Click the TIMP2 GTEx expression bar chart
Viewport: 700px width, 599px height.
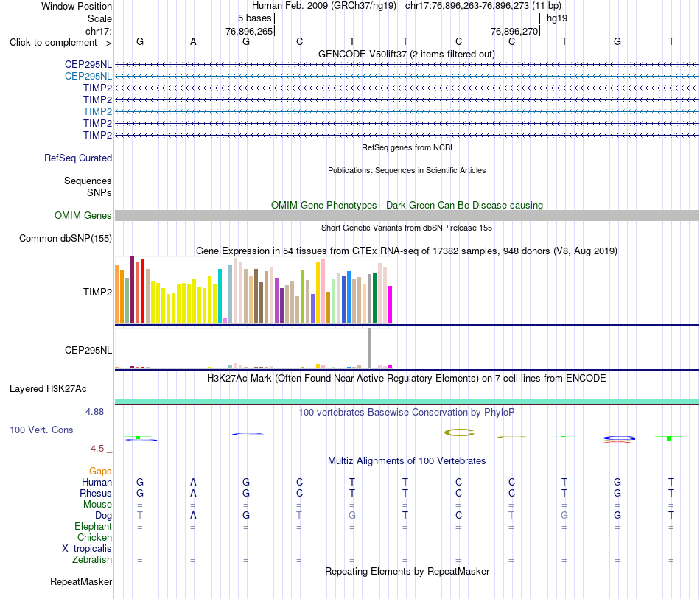253,290
